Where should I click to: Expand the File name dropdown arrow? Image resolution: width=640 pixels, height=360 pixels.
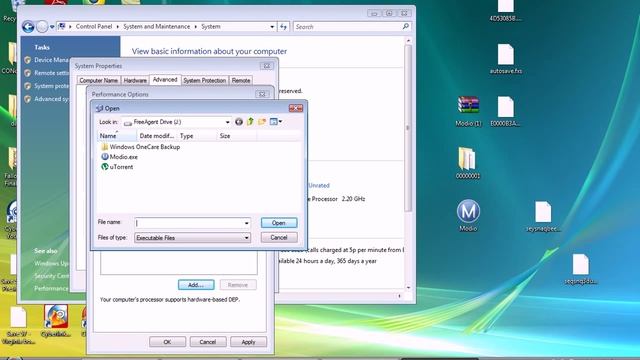tap(246, 223)
